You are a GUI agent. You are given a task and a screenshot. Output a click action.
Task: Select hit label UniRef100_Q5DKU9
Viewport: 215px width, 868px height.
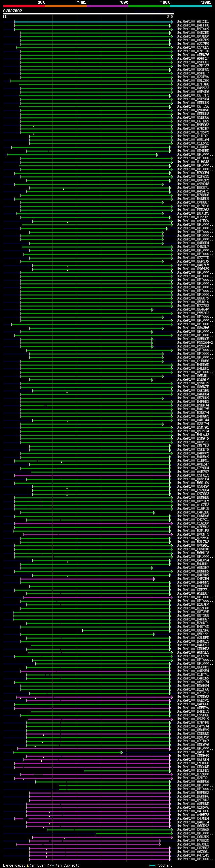click(193, 103)
